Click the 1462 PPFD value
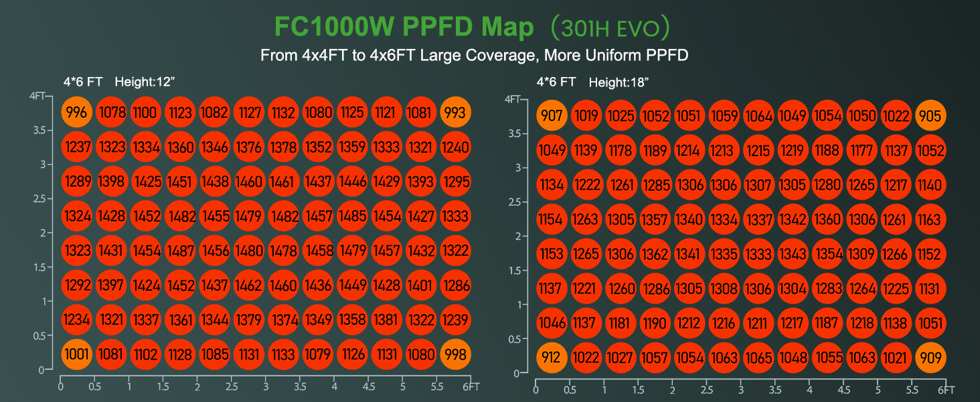Viewport: 980px width, 402px height. point(249,286)
